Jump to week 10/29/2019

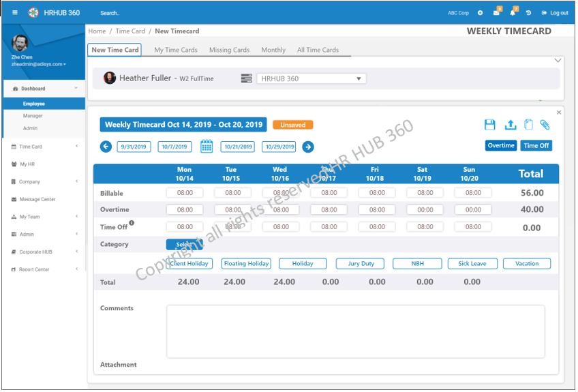(x=279, y=147)
